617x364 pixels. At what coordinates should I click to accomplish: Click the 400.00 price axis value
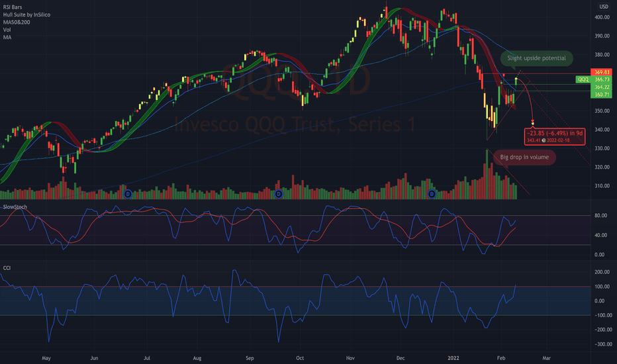[602, 17]
